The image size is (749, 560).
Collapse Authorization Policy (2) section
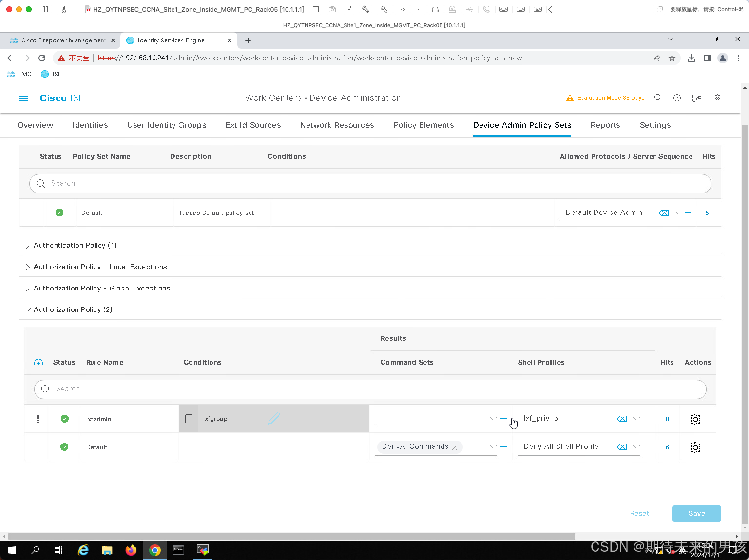click(28, 310)
